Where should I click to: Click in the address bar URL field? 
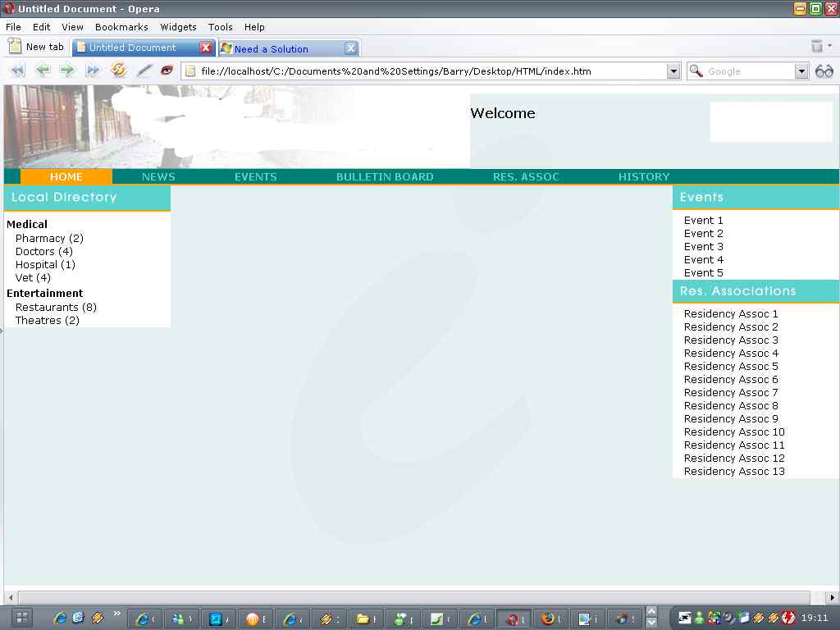coord(431,71)
